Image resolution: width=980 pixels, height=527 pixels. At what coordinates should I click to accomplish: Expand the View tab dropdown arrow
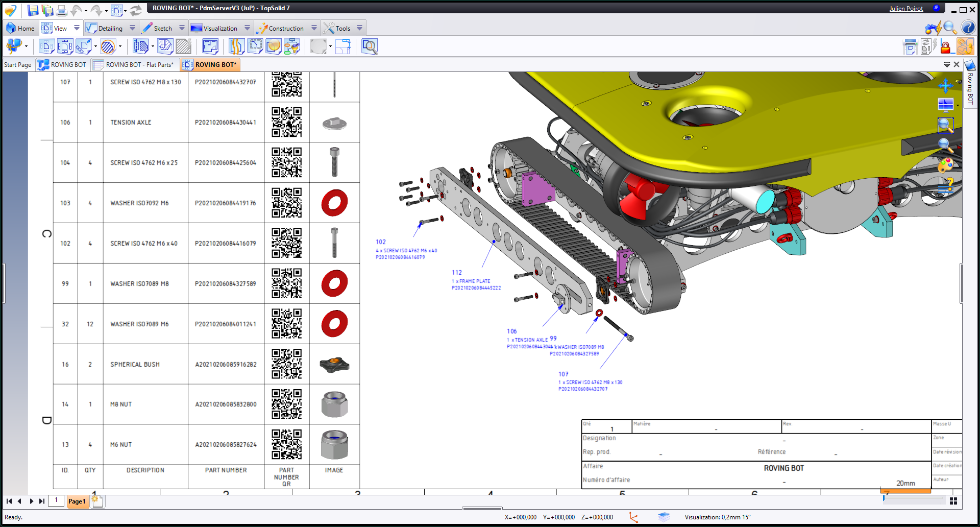tap(77, 28)
